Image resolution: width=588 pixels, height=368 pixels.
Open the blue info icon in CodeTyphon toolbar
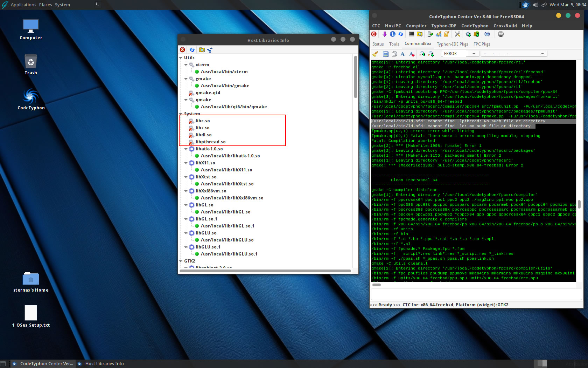pyautogui.click(x=393, y=34)
